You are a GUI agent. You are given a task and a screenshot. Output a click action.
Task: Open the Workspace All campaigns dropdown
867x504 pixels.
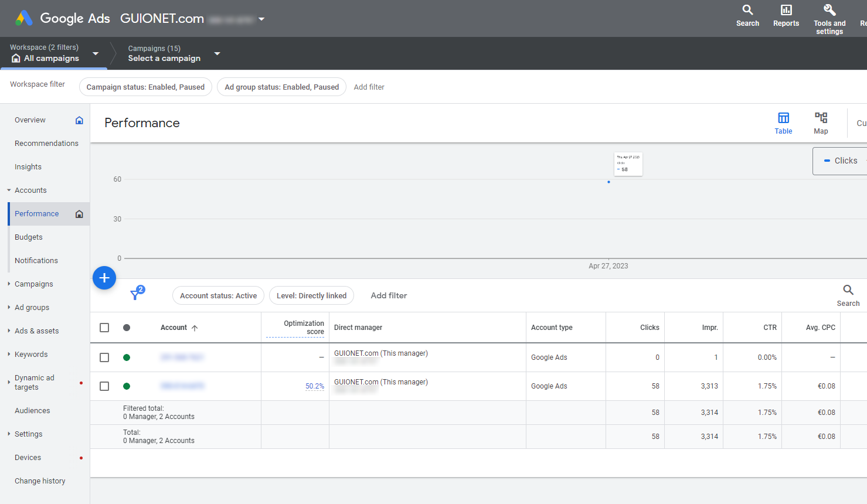(96, 53)
